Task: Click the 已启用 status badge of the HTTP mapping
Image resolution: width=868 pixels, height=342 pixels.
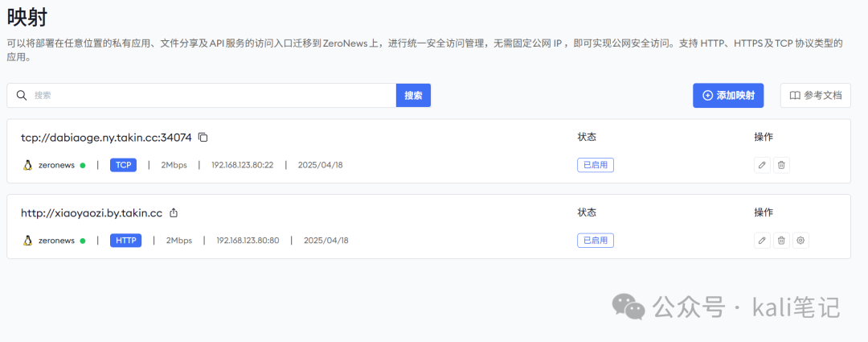Action: click(x=596, y=240)
